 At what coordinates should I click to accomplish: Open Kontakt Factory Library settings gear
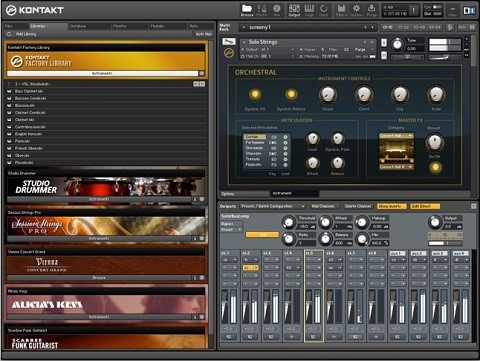click(202, 73)
